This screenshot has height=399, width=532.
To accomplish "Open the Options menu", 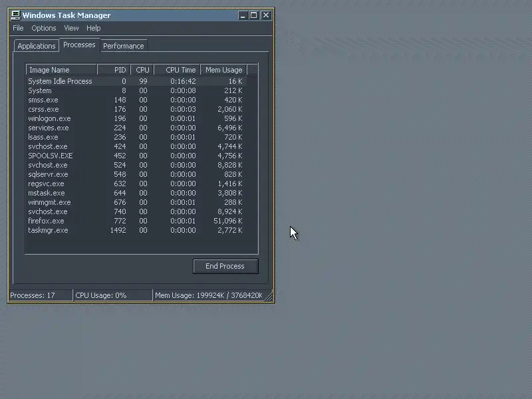I will tap(44, 28).
